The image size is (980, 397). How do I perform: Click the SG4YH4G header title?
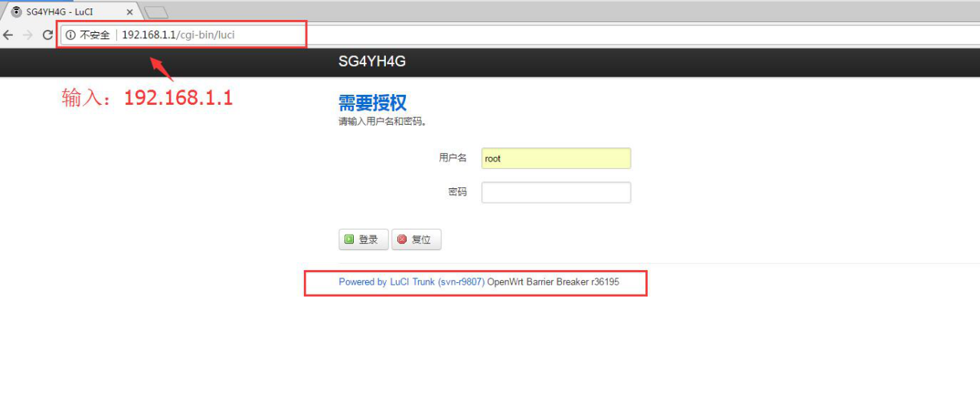(372, 61)
